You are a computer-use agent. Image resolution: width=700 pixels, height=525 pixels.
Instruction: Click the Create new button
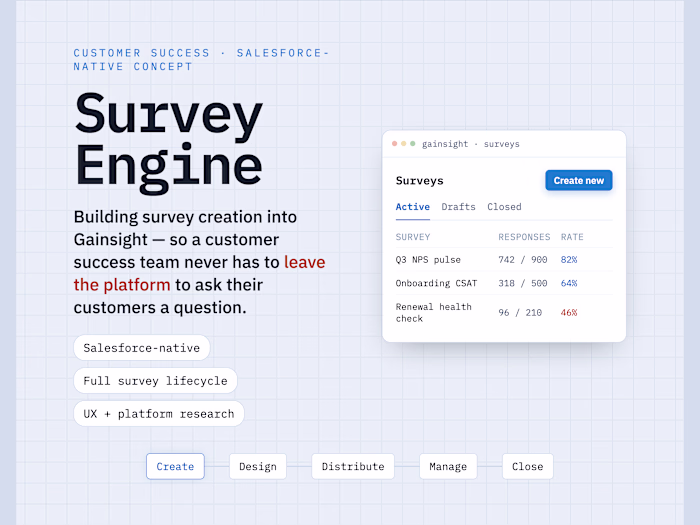coord(579,180)
